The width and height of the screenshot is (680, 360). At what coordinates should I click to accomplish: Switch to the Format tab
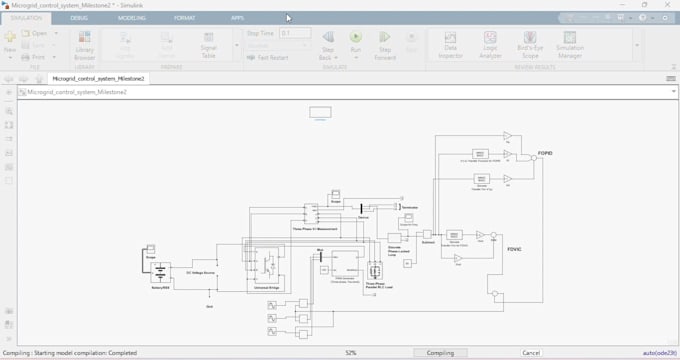tap(184, 18)
